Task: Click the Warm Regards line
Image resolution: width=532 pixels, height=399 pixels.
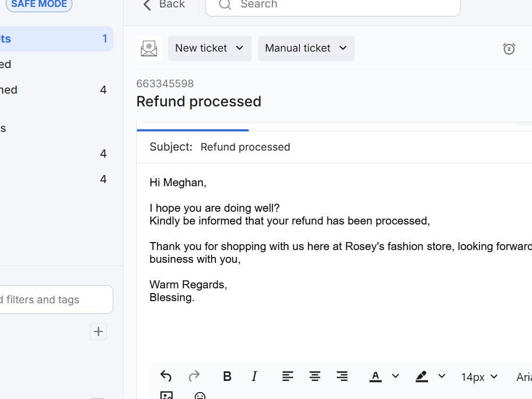Action: point(188,285)
